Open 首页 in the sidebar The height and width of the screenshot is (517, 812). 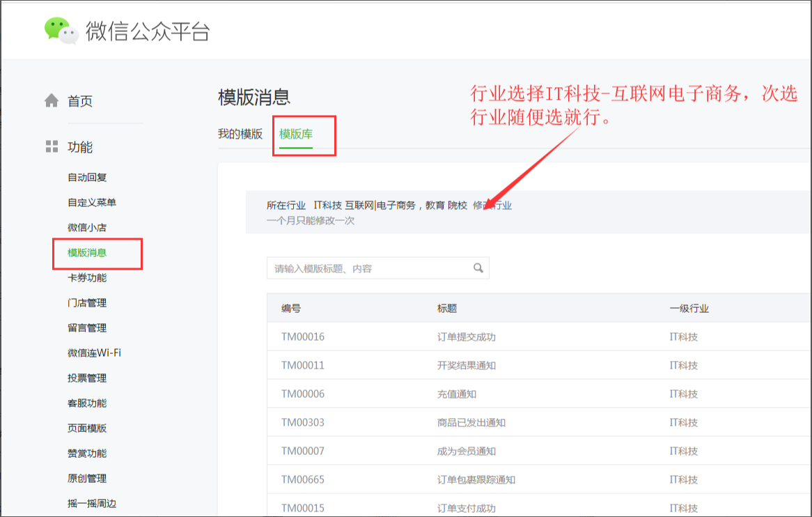[80, 101]
